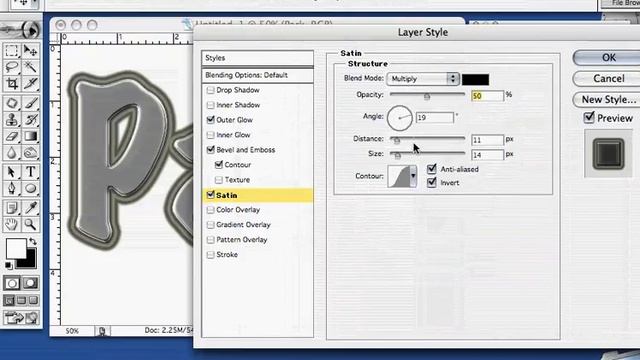This screenshot has height=360, width=640.
Task: Open the Pattern Overlay label
Action: (x=242, y=240)
